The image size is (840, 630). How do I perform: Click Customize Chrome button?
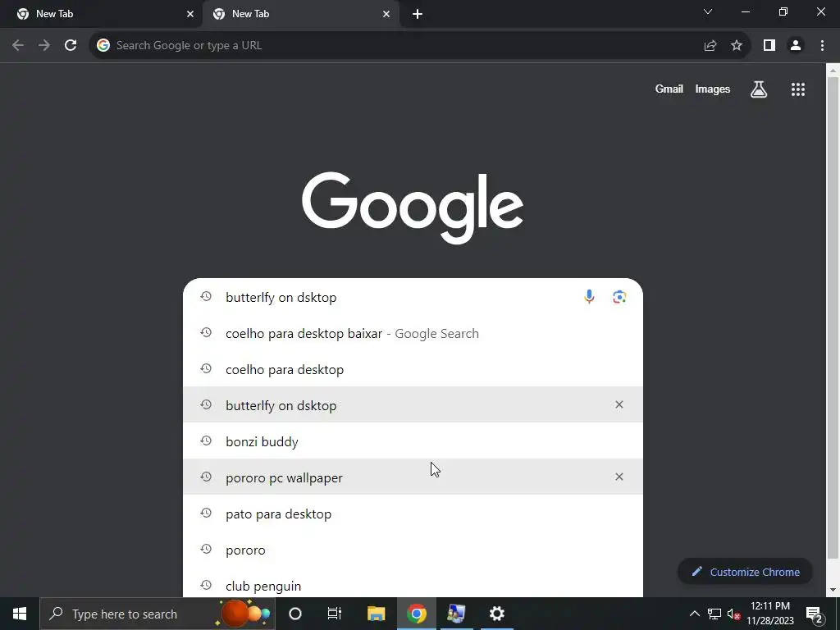(745, 572)
